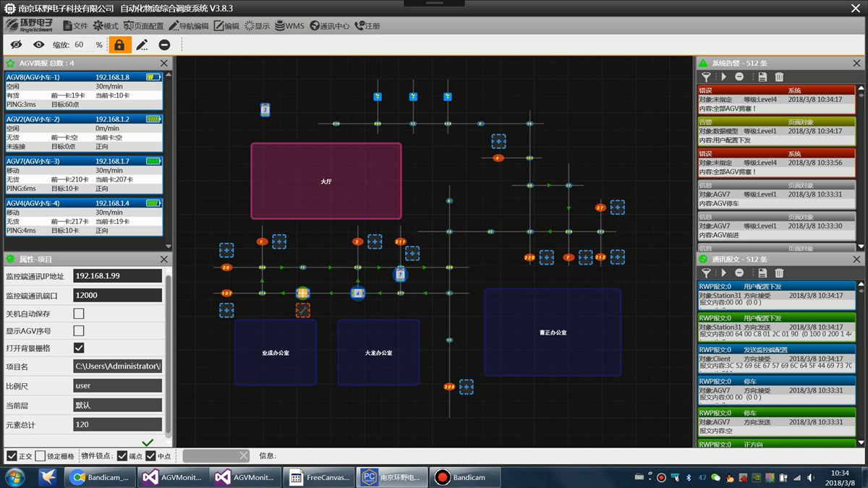Enable the 关机自动保存 checkbox
The height and width of the screenshot is (488, 868).
[x=79, y=314]
